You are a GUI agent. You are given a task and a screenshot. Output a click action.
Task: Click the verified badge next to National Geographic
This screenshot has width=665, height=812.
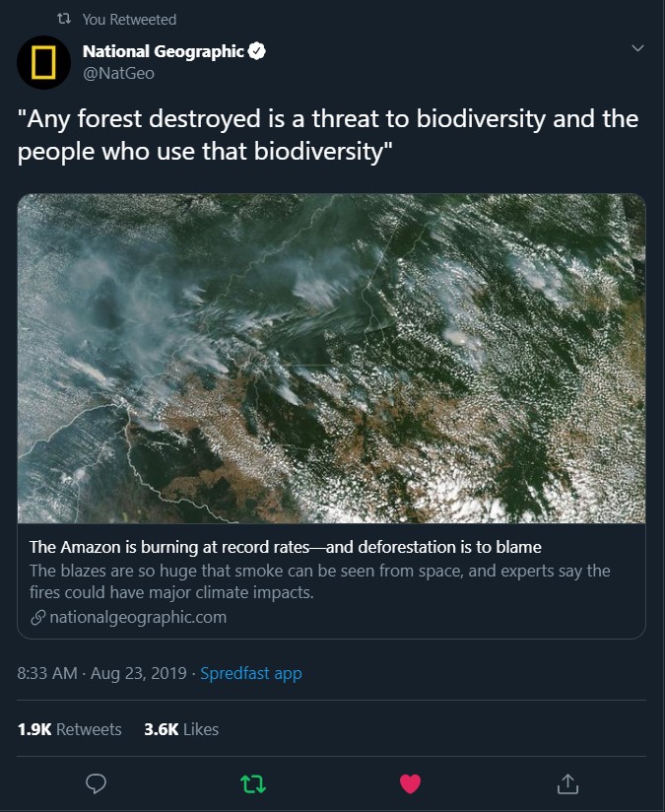point(257,51)
